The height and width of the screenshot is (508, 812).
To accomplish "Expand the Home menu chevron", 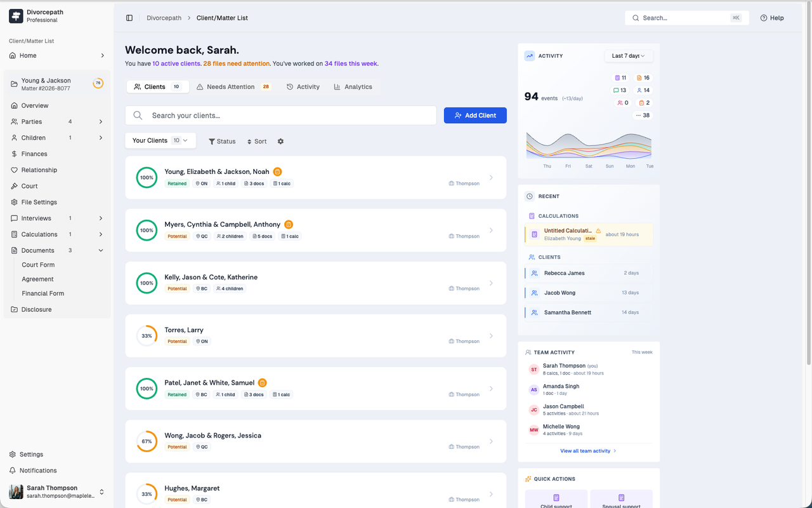I will [x=102, y=56].
